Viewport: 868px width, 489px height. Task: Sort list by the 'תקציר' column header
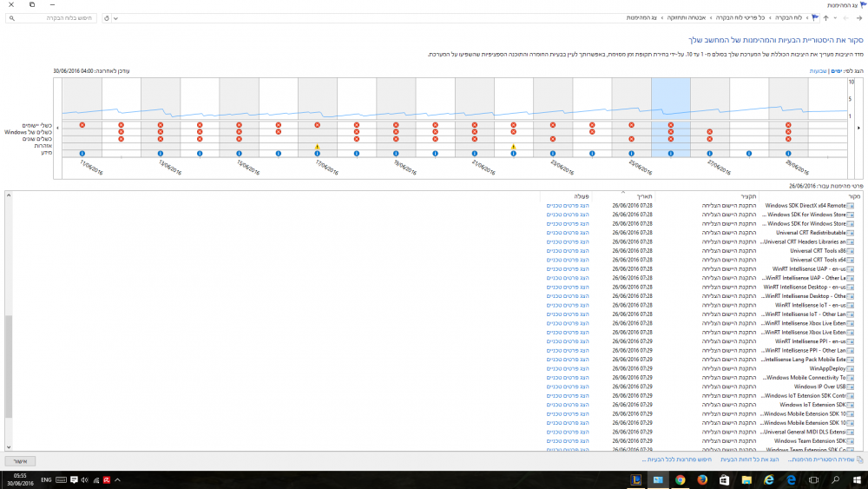[x=707, y=196]
